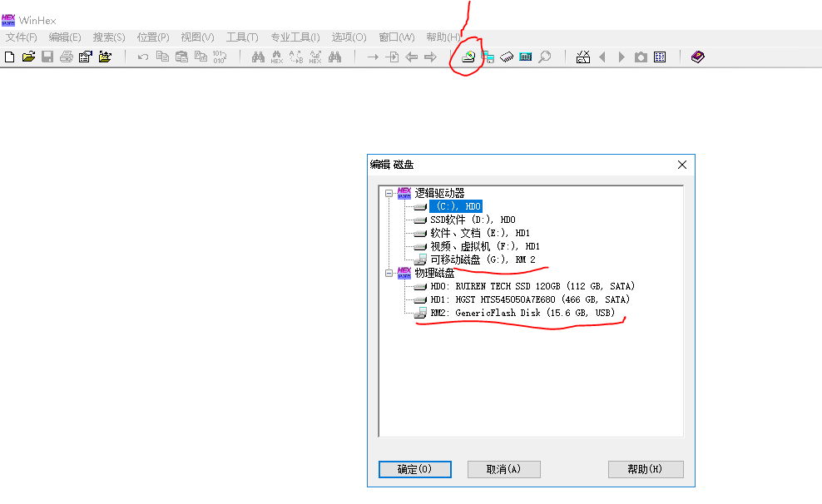Click the Open RAM memory chip icon
The width and height of the screenshot is (822, 504).
pos(507,57)
